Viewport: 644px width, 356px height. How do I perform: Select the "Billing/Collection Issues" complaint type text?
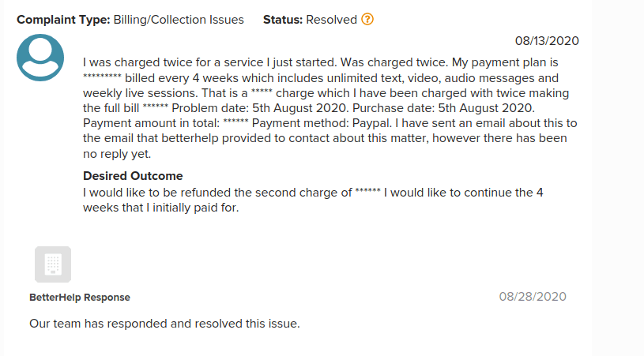[x=178, y=20]
